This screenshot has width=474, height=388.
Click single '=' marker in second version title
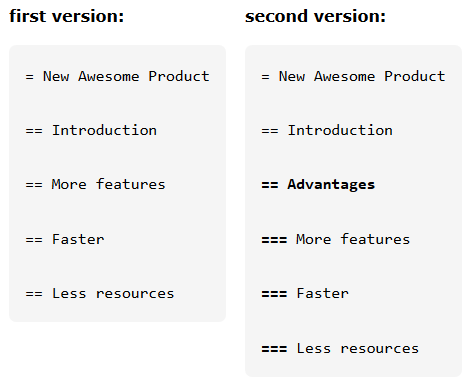(265, 77)
